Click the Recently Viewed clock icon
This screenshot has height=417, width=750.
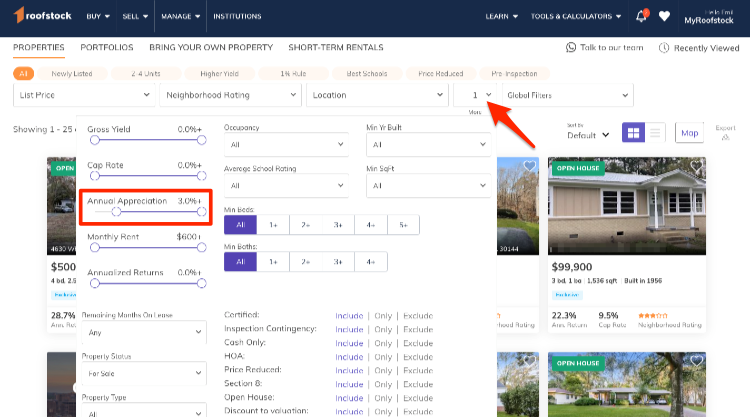(x=664, y=48)
